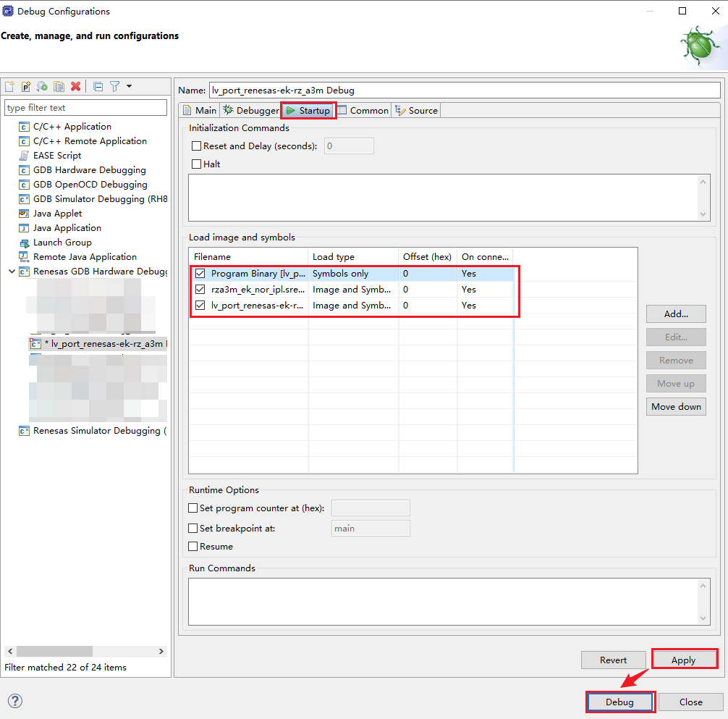728x719 pixels.
Task: Open the help question mark icon
Action: point(14,700)
